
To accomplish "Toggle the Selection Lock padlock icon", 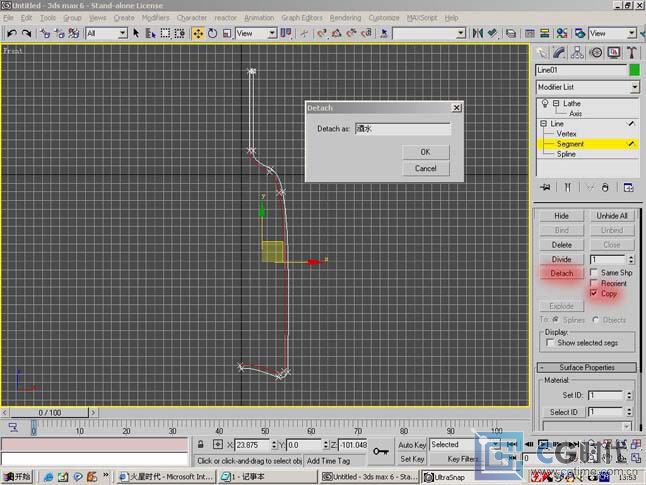I will 201,445.
